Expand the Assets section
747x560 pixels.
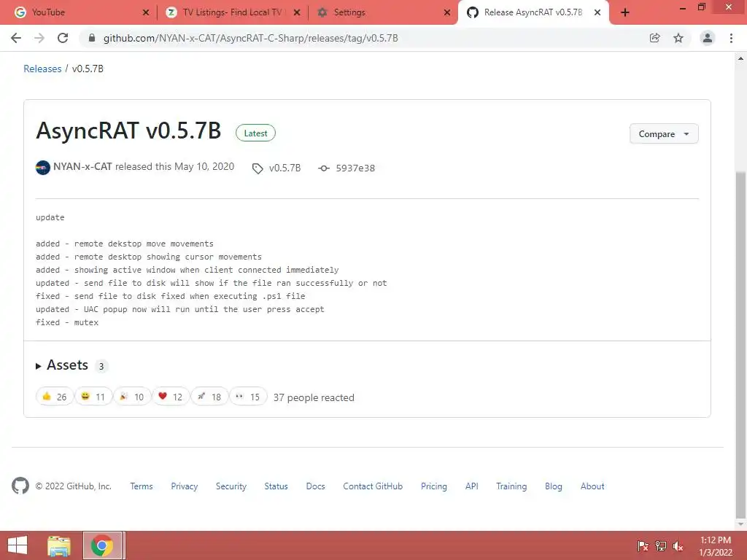pos(62,365)
